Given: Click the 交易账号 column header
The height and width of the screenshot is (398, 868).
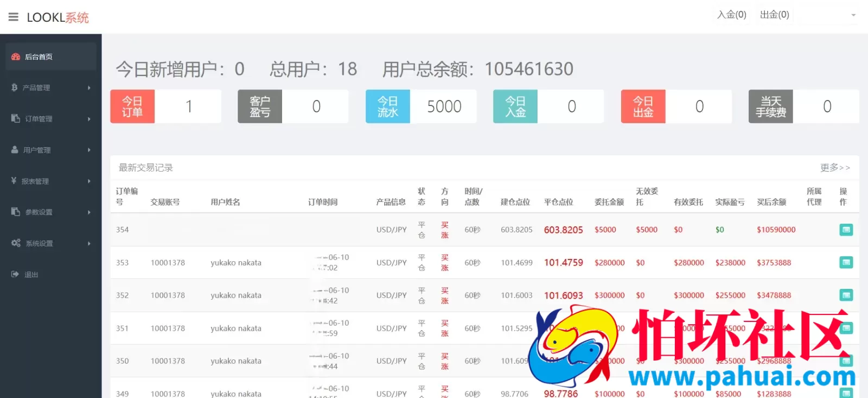Looking at the screenshot, I should click(165, 202).
